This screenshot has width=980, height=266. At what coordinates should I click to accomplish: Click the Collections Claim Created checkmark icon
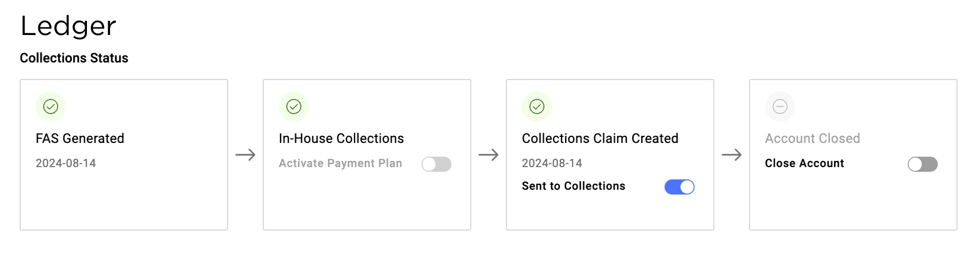tap(537, 106)
